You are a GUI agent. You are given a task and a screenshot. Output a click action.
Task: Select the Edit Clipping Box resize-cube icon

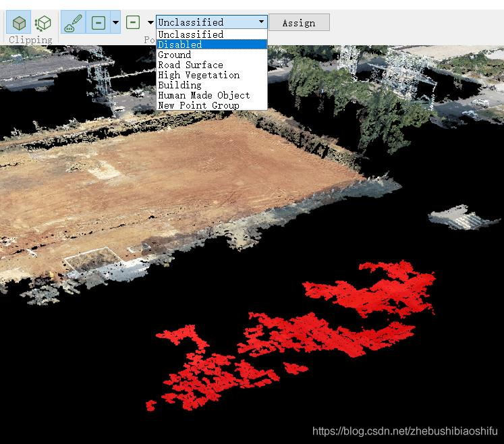click(43, 23)
